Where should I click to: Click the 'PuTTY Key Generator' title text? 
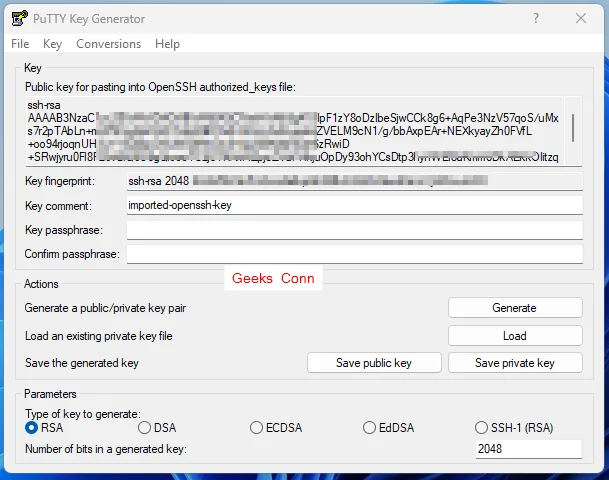click(89, 19)
